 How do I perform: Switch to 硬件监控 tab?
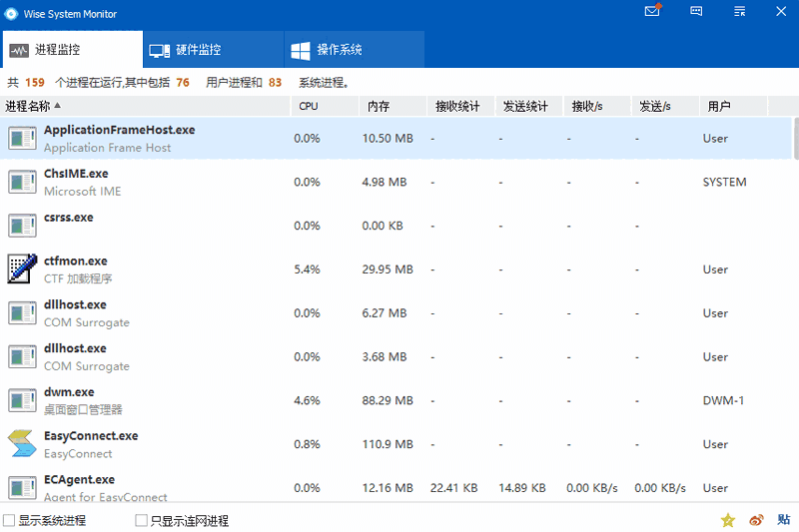coord(186,49)
